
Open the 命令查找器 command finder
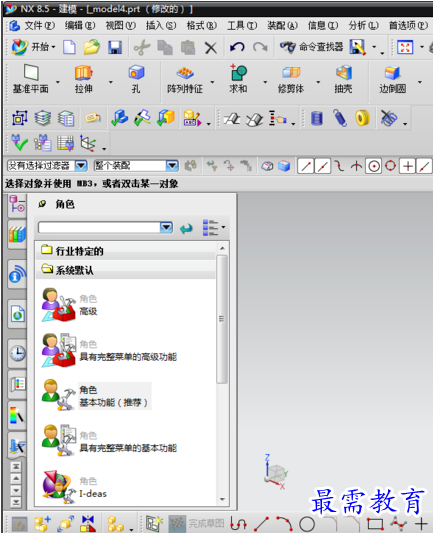click(x=311, y=47)
